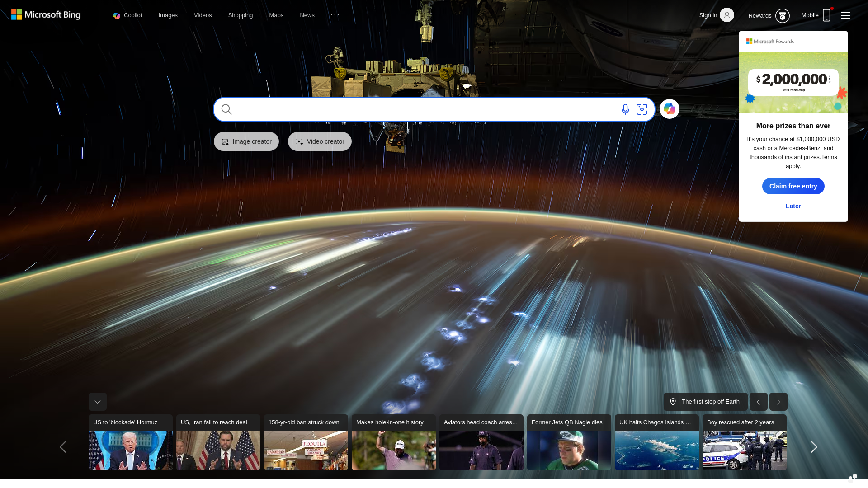
Task: Click the Claim free entry button
Action: click(x=793, y=186)
